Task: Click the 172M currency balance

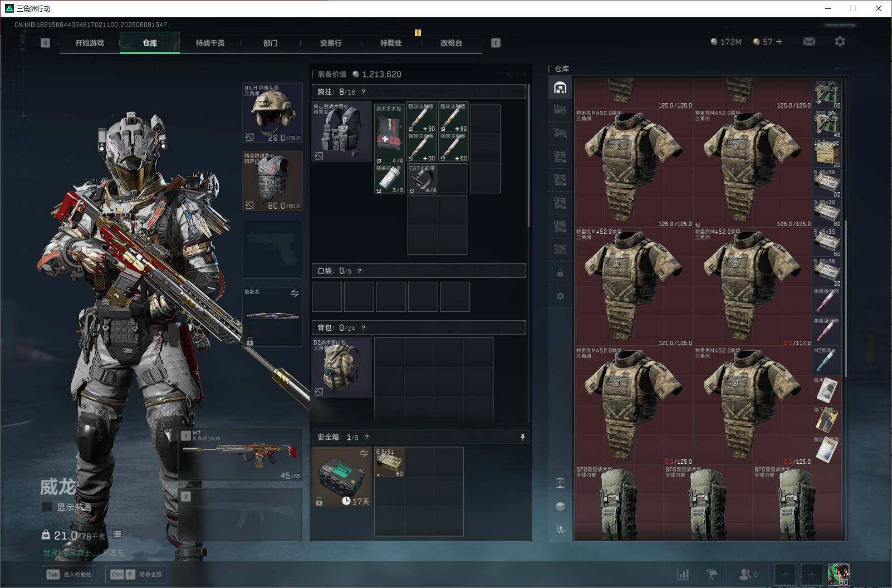Action: click(726, 42)
